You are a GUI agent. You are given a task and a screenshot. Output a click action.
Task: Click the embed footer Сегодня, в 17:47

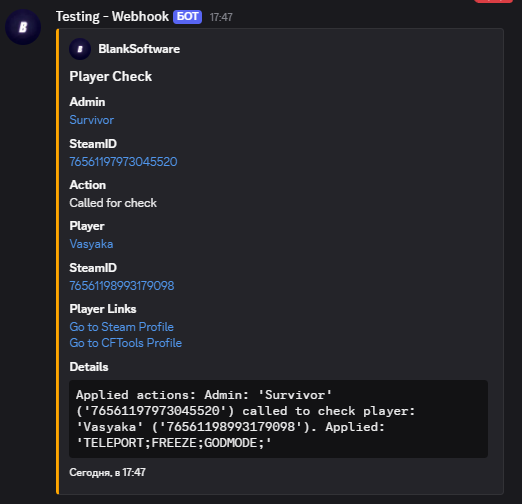click(x=107, y=472)
